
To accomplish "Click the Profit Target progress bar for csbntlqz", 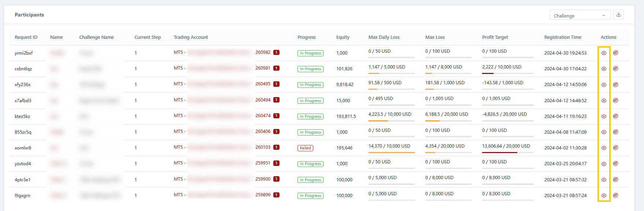I will [507, 73].
